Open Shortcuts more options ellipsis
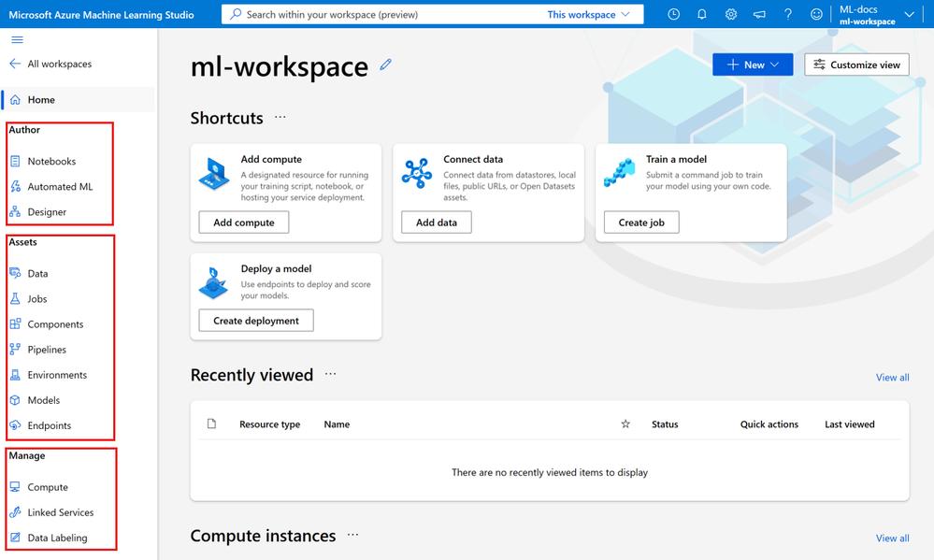Image resolution: width=934 pixels, height=560 pixels. click(280, 118)
